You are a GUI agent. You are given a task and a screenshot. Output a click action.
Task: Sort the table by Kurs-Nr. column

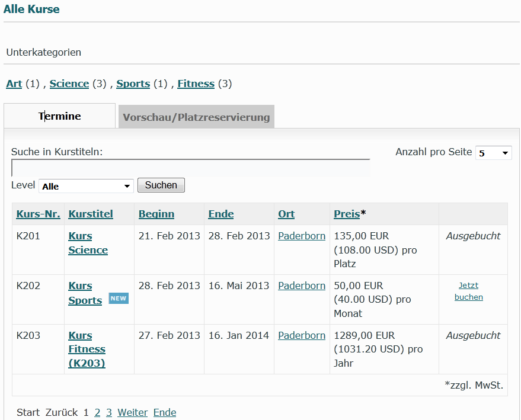tap(39, 214)
